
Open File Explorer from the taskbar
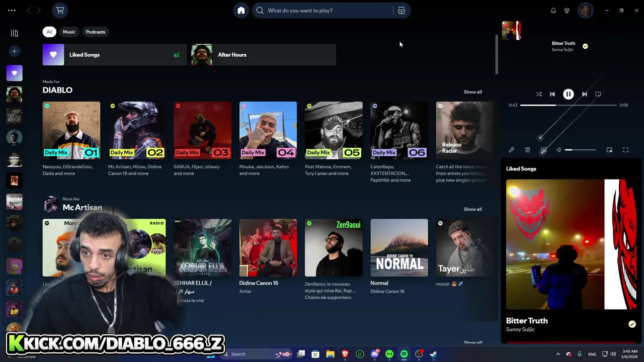pyautogui.click(x=330, y=354)
